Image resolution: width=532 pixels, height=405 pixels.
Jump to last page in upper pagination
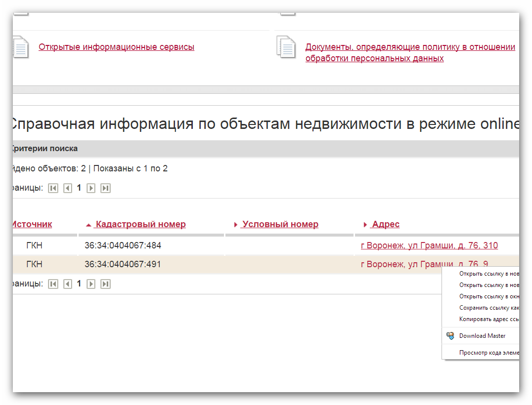click(105, 188)
